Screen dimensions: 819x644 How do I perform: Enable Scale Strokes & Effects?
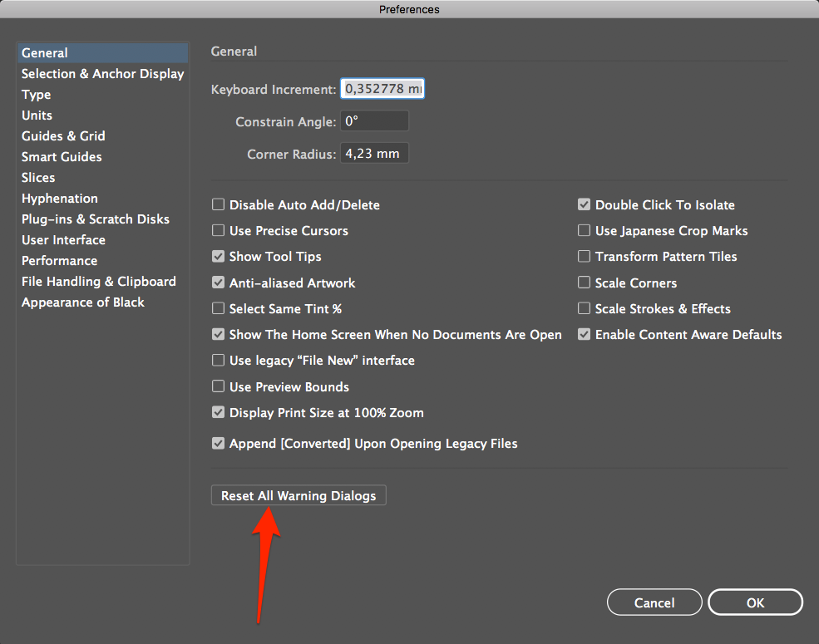(585, 309)
